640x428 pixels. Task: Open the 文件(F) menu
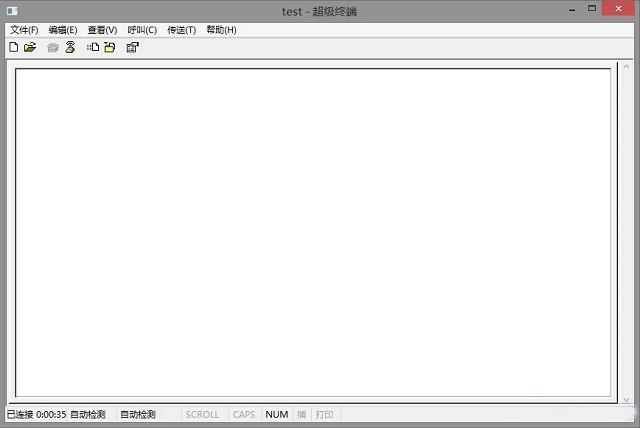pos(24,30)
